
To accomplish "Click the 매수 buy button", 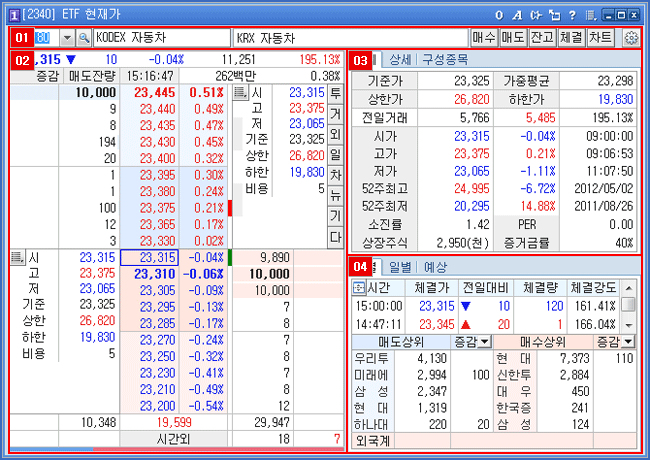I will 483,37.
